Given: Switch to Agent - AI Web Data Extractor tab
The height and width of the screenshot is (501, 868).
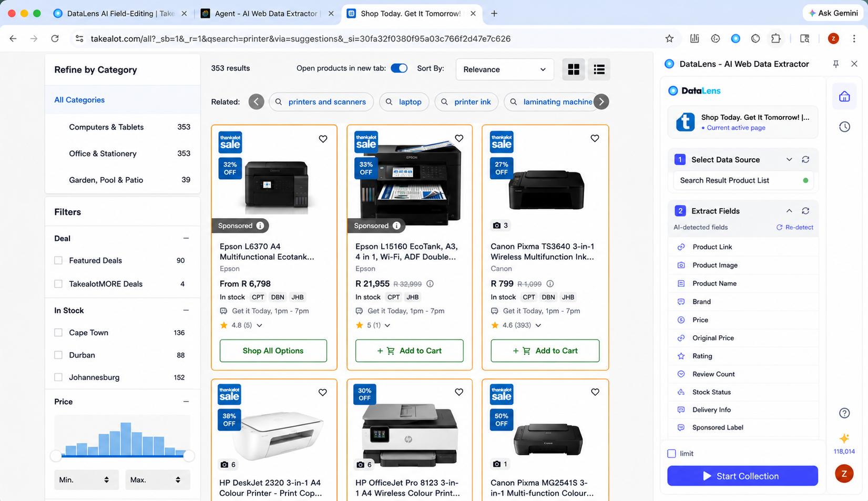Looking at the screenshot, I should [268, 14].
